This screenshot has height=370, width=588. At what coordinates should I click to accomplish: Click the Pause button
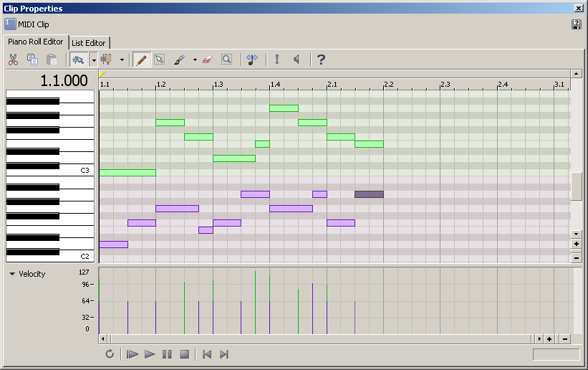[168, 354]
